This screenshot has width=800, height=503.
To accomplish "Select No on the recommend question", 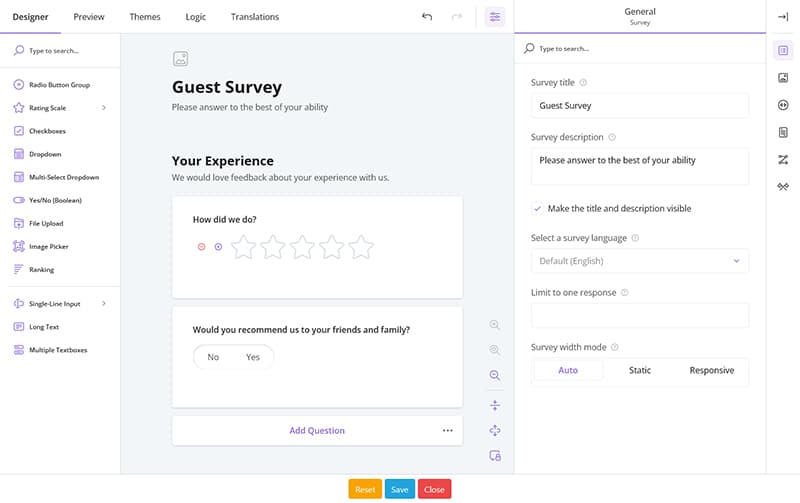I will pyautogui.click(x=213, y=357).
